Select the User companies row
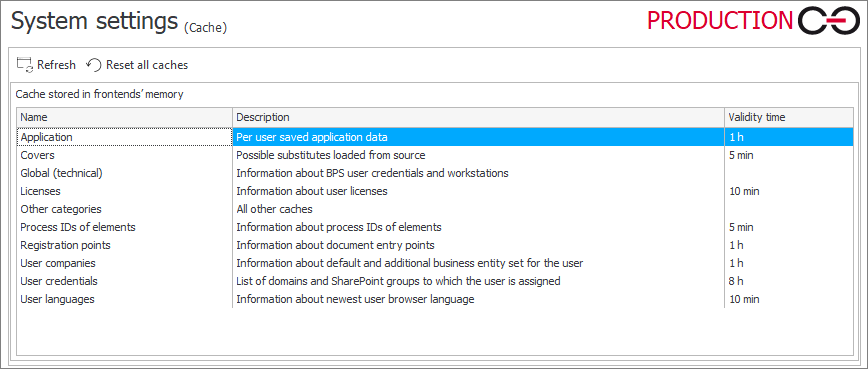 coord(435,263)
